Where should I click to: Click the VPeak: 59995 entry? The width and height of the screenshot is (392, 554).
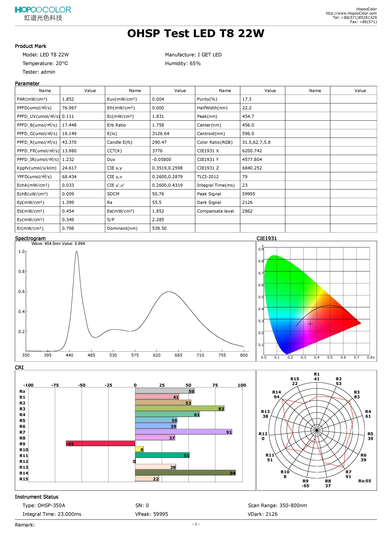[152, 514]
